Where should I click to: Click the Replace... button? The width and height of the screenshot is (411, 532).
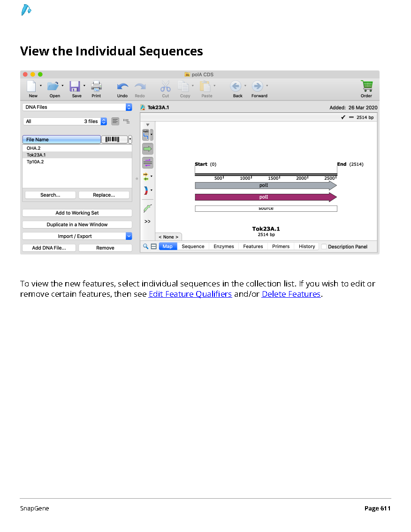point(104,195)
